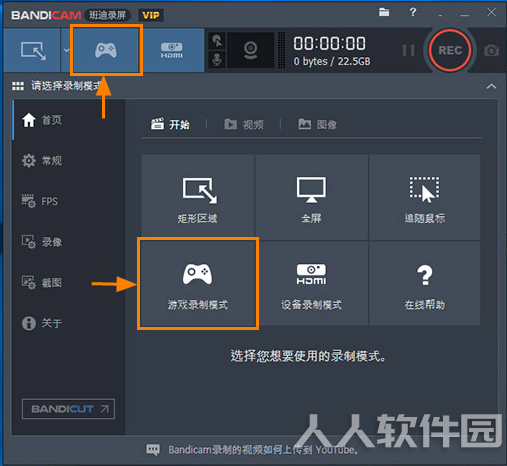The image size is (507, 466).
Task: Choose the 游戏录制模式 game recording tile
Action: [198, 283]
